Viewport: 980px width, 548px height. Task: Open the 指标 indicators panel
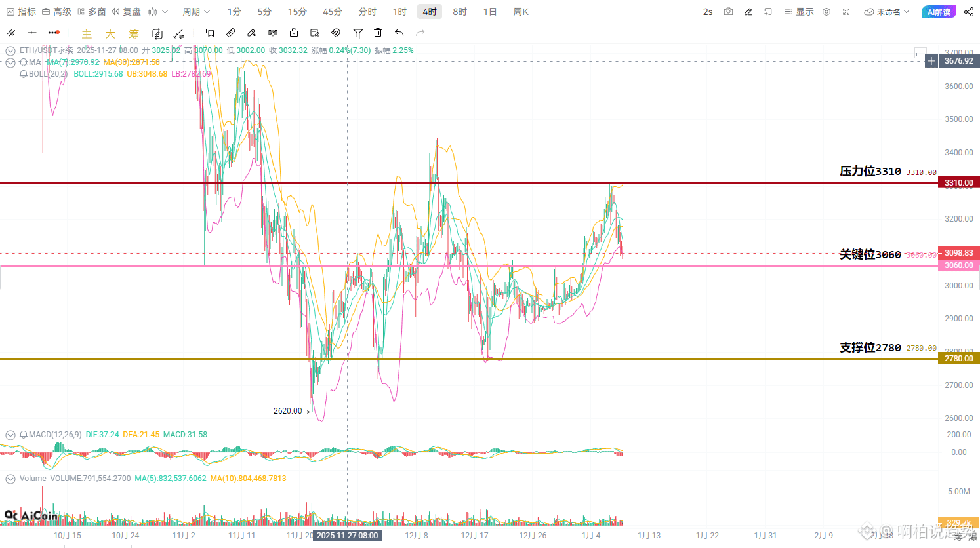pyautogui.click(x=21, y=12)
